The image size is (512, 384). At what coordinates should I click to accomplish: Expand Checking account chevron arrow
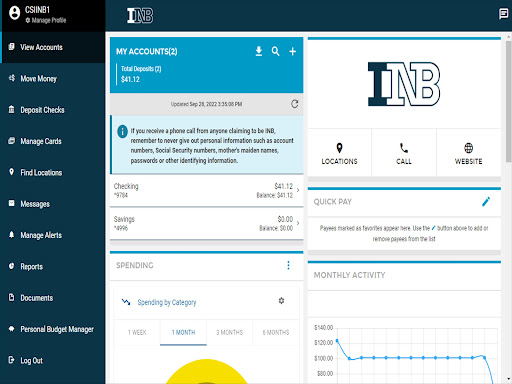(x=298, y=190)
